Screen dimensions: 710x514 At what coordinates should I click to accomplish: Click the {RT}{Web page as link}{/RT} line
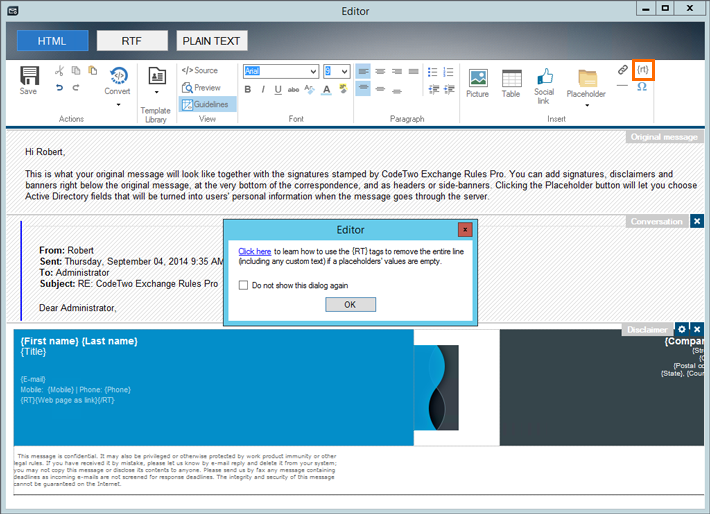[67, 400]
